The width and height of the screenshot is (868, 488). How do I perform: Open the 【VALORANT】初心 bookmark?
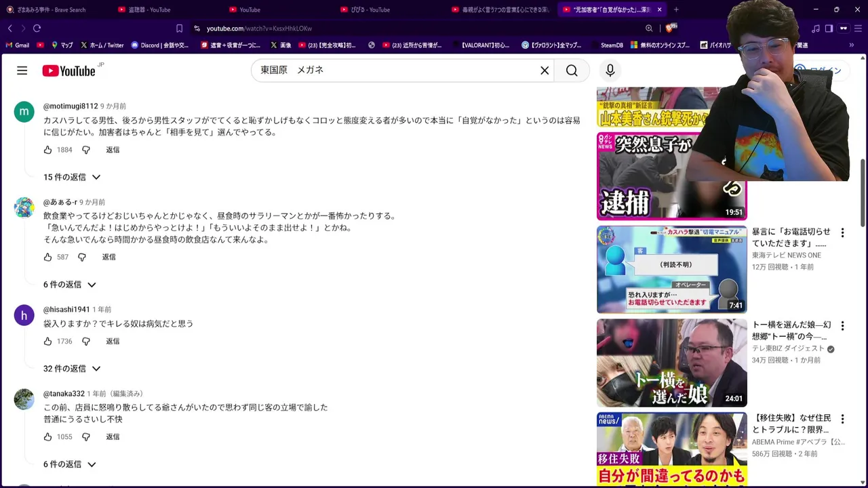click(x=480, y=45)
